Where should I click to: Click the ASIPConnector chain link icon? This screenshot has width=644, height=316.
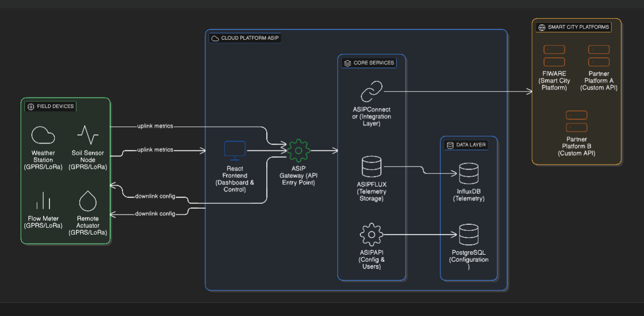371,91
